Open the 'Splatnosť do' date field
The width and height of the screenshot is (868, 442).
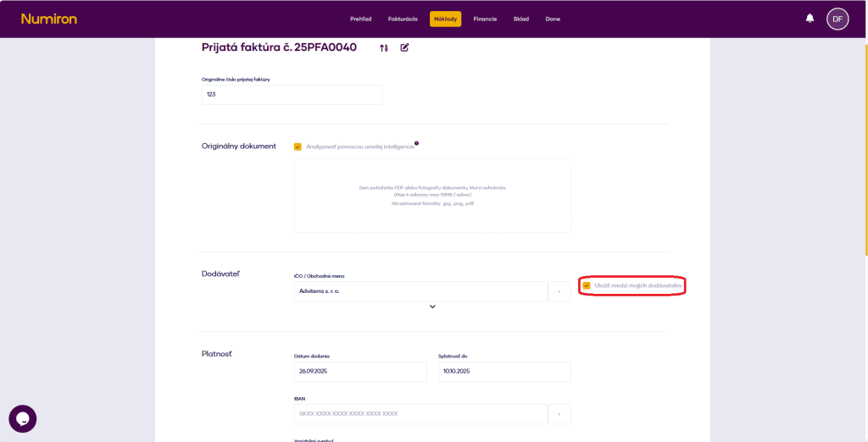[504, 372]
